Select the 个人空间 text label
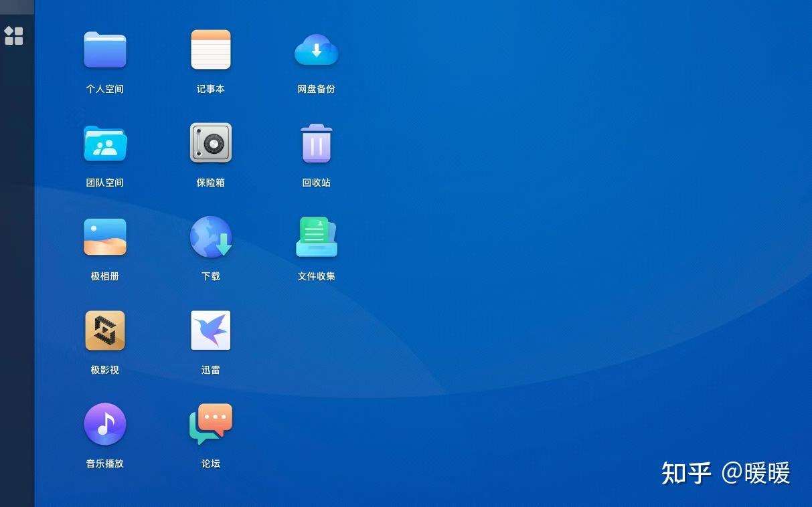 coord(104,88)
